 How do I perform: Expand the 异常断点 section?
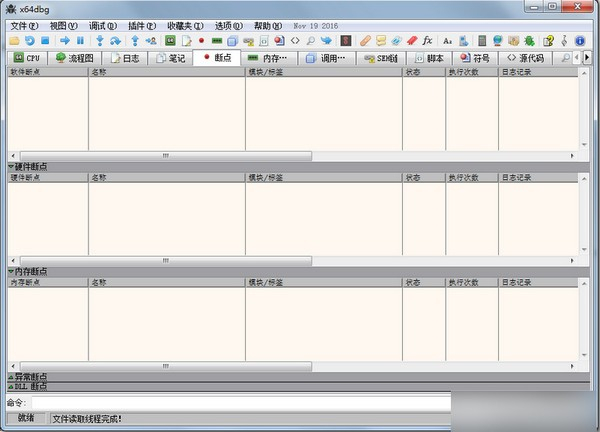coord(11,376)
